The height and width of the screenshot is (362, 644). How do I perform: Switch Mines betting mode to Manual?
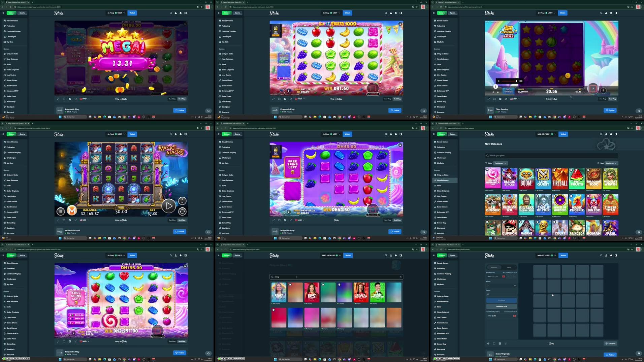[494, 267]
